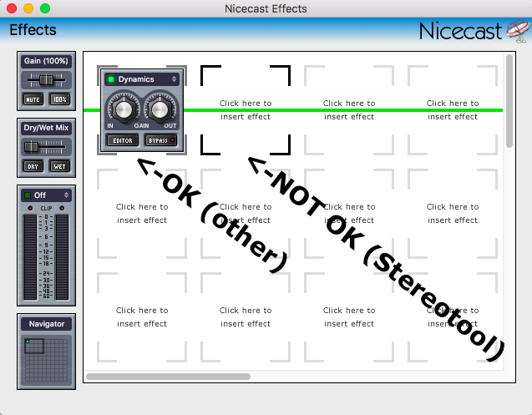Screen dimensions: 532x415
Task: Click the left CLIP indicator light
Action: 30,208
